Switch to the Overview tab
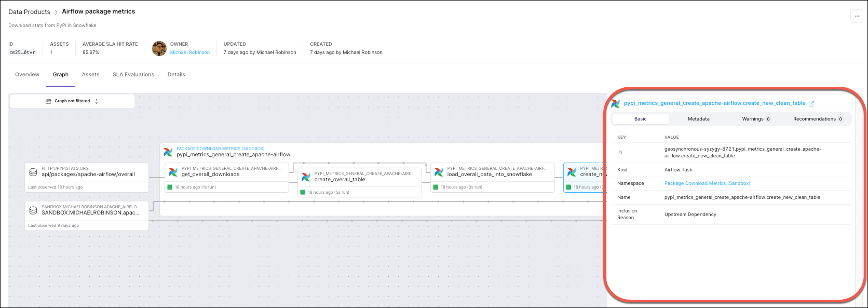 click(x=27, y=75)
